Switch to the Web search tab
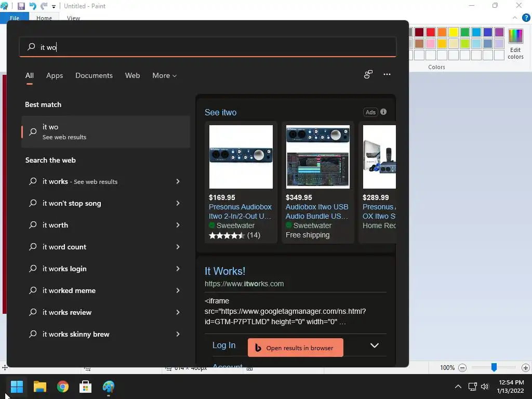Viewport: 532px width, 399px height. [132, 75]
